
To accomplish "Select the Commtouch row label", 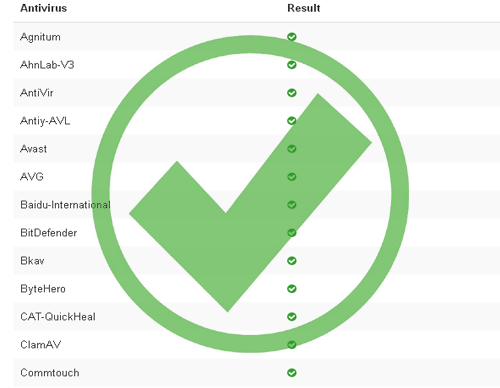I will tap(50, 373).
